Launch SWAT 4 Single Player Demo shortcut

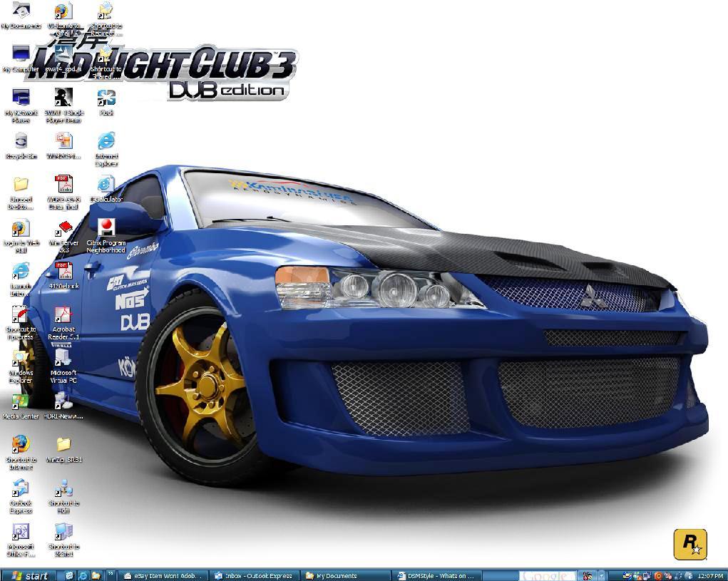[63, 98]
